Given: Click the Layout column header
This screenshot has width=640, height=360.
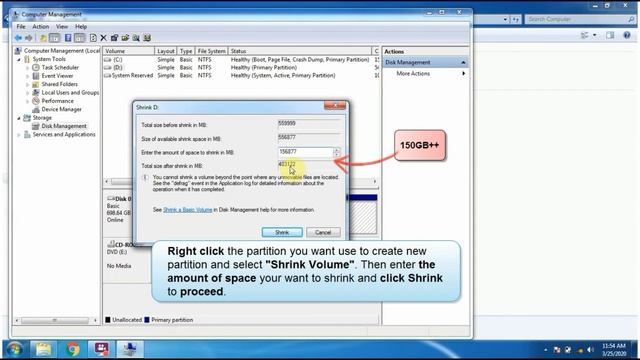Looking at the screenshot, I should [x=166, y=51].
